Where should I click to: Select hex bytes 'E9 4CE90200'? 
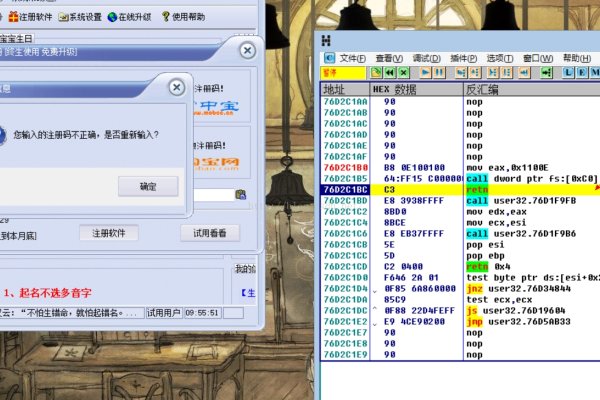(414, 322)
